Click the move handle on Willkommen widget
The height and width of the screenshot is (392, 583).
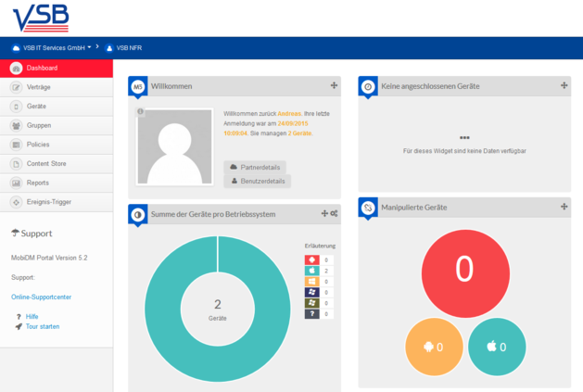[334, 85]
